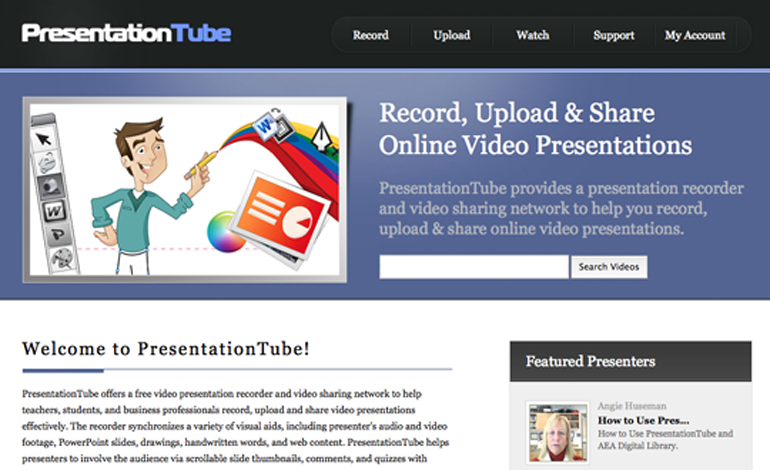
Task: Open the Record menu item
Action: [x=371, y=35]
